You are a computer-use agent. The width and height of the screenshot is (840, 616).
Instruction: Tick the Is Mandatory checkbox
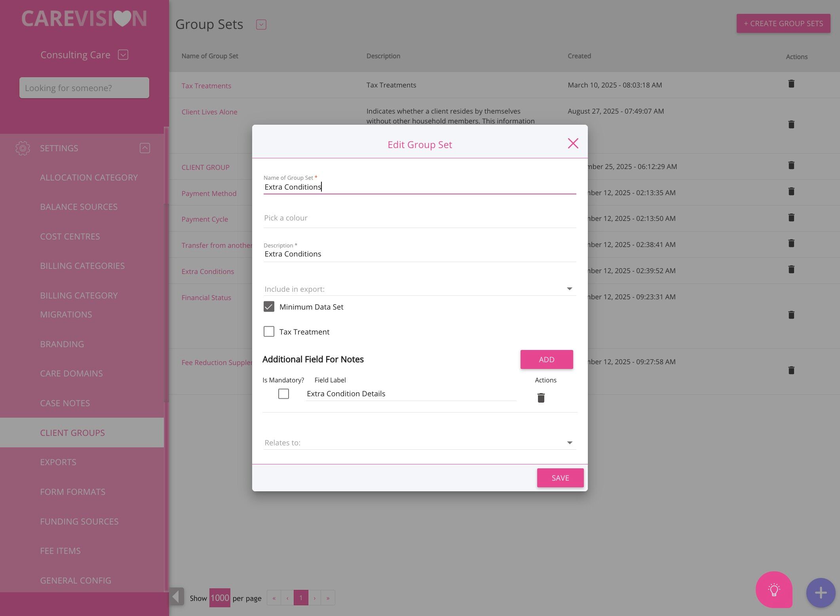click(x=283, y=394)
